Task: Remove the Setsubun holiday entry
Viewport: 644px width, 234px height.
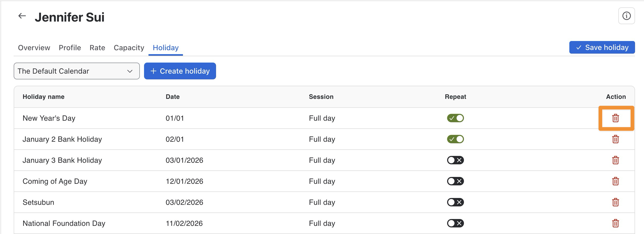Action: pos(615,202)
